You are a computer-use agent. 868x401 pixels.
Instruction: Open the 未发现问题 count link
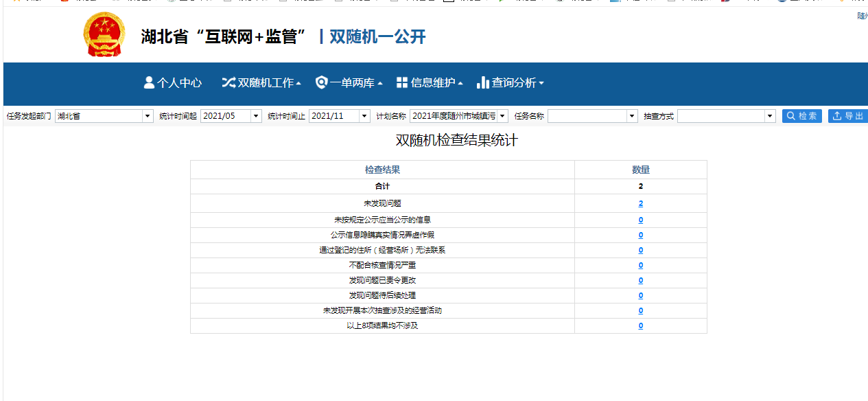pyautogui.click(x=641, y=204)
